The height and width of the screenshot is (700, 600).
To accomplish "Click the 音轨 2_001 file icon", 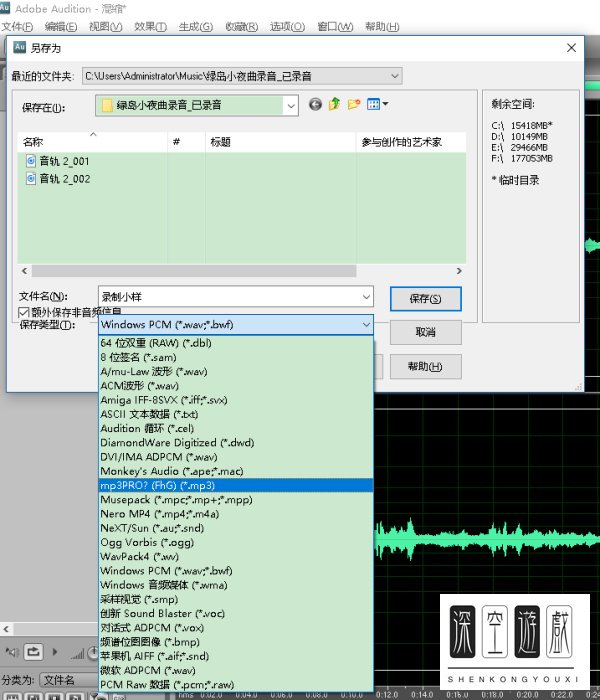I will tap(31, 161).
